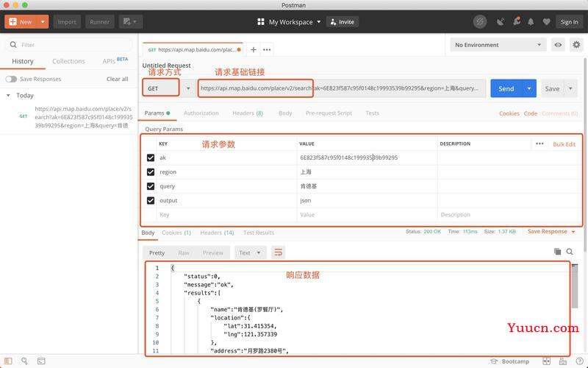The width and height of the screenshot is (588, 368).
Task: Open tab options three-dots menu
Action: pyautogui.click(x=267, y=49)
